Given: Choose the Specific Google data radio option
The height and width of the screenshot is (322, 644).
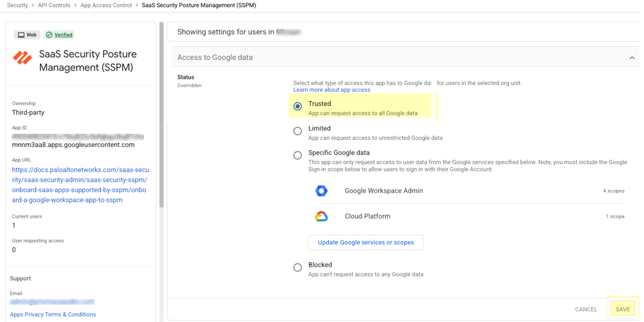Looking at the screenshot, I should click(298, 155).
